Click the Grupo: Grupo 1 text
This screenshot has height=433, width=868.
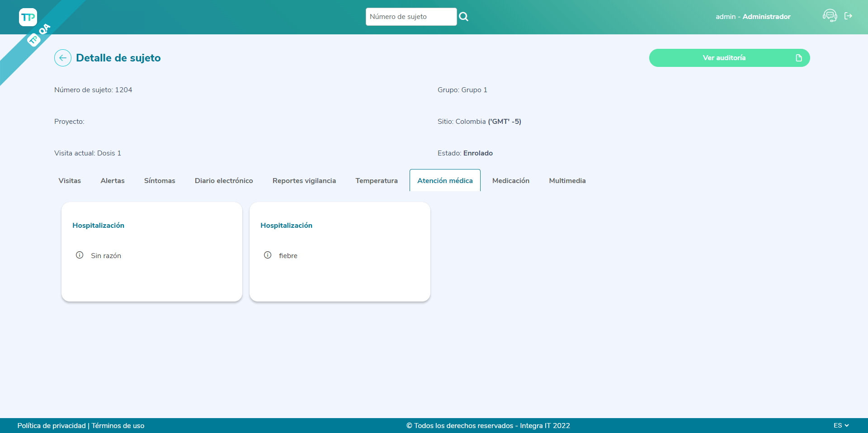[462, 90]
